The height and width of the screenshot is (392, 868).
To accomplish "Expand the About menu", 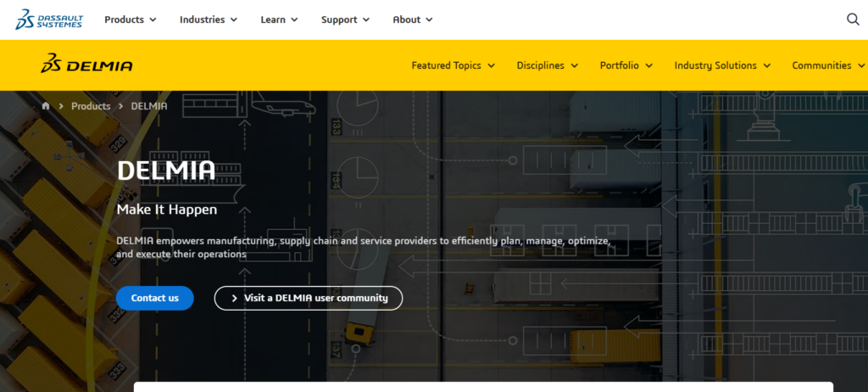I will tap(413, 20).
